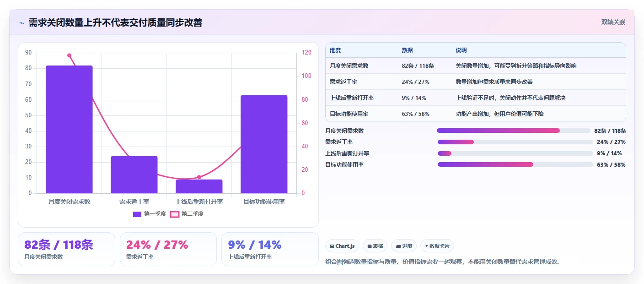Click the 目标功能使用率 x-axis label under the chart
The image size is (644, 284).
click(x=264, y=202)
